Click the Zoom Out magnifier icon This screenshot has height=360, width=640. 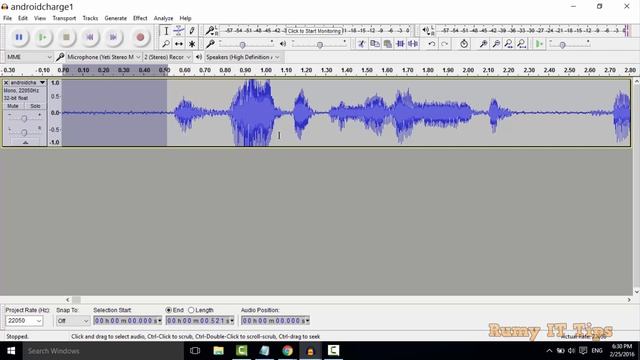(496, 44)
